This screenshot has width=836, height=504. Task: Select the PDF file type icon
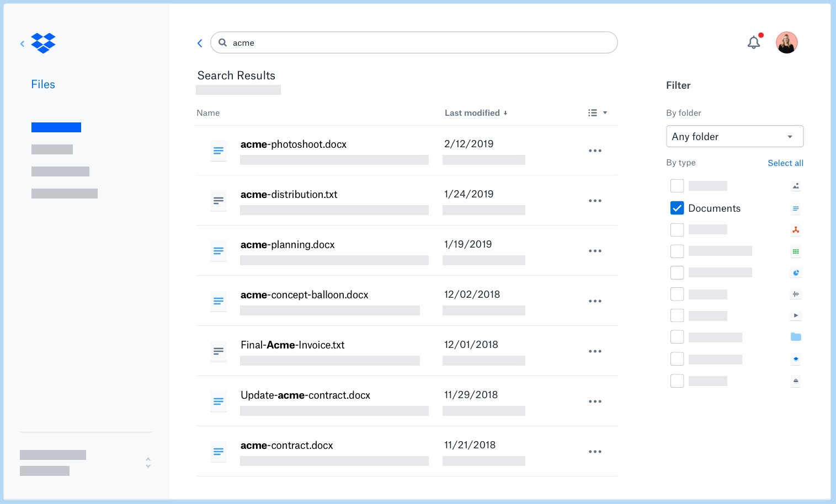tap(795, 230)
